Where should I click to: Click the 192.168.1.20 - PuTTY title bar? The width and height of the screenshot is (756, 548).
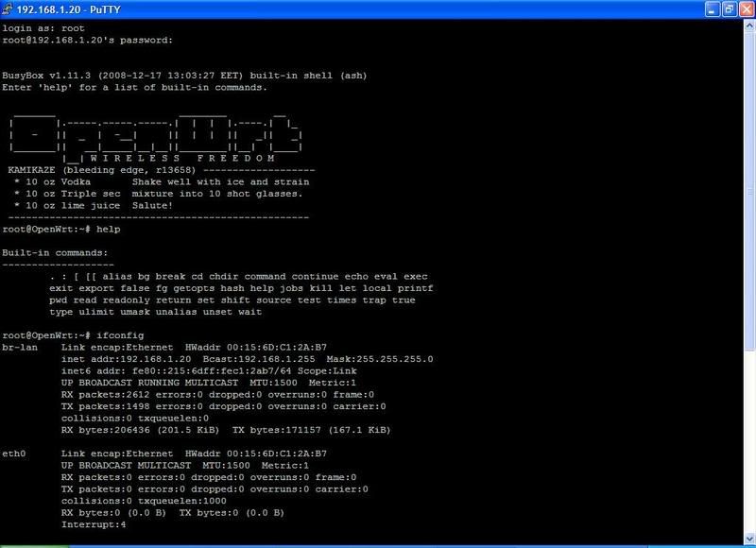283,9
